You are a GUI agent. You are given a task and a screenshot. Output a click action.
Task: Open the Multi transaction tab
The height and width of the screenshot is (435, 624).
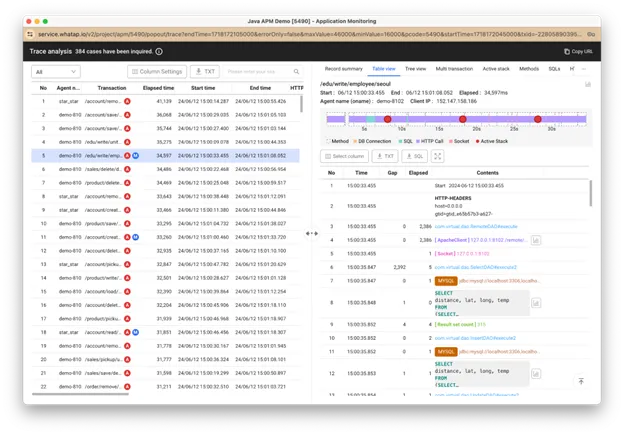(x=454, y=69)
